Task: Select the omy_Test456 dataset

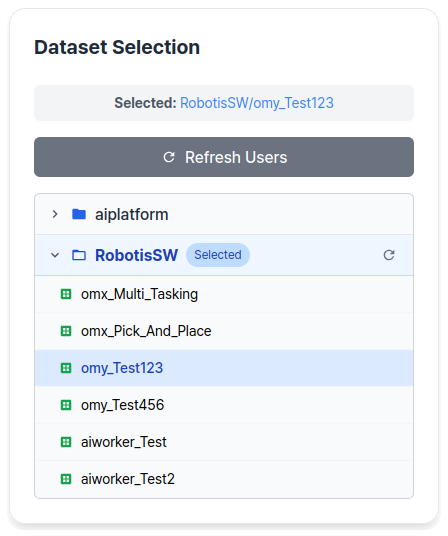Action: (224, 405)
